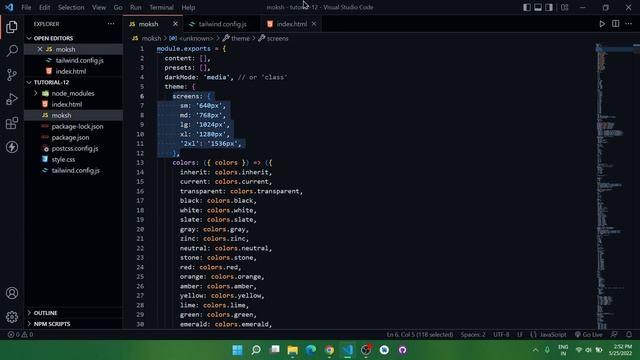This screenshot has height=360, width=640.
Task: Open tailwind.config.js in TUTORIAL-12 tree
Action: click(76, 170)
